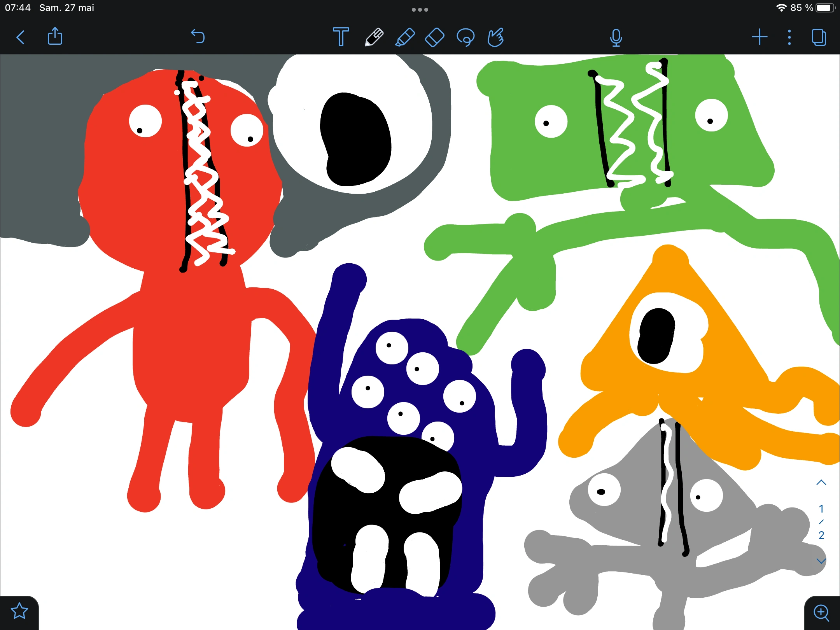
Task: Activate the zoom magnifier button
Action: [821, 613]
